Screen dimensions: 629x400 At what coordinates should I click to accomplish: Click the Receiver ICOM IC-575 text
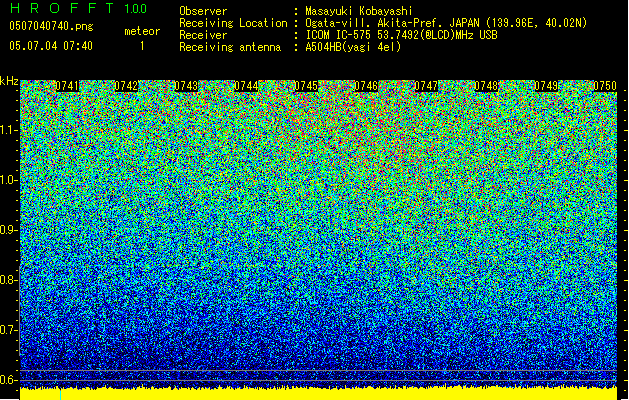(x=401, y=35)
